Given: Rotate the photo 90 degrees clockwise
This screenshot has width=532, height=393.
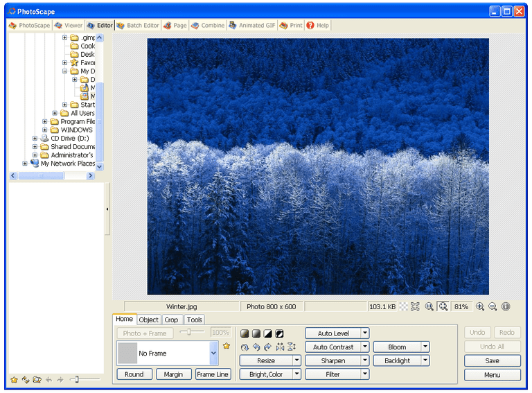Looking at the screenshot, I should click(x=267, y=347).
